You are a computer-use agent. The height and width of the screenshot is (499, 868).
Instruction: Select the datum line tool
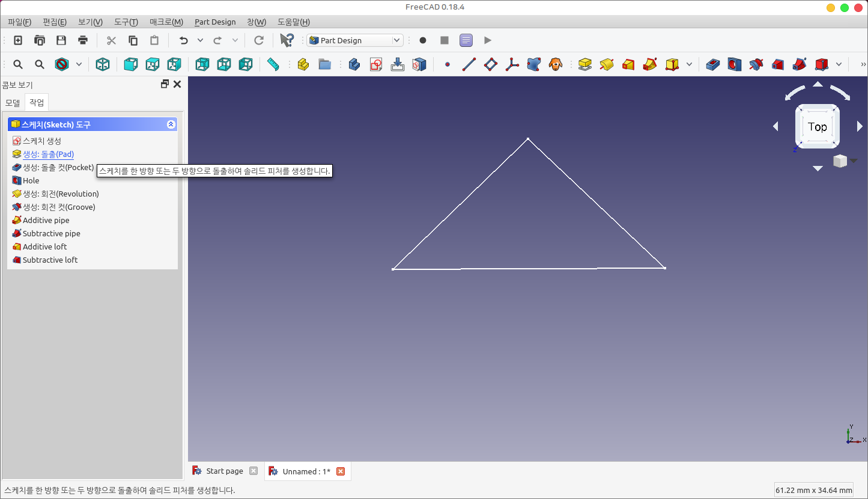(x=469, y=64)
